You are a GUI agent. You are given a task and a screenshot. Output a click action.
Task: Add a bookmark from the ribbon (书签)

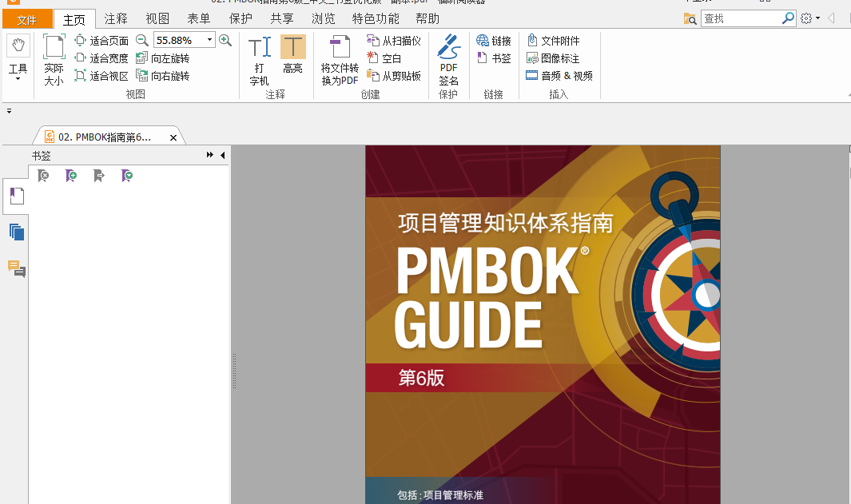tap(494, 58)
